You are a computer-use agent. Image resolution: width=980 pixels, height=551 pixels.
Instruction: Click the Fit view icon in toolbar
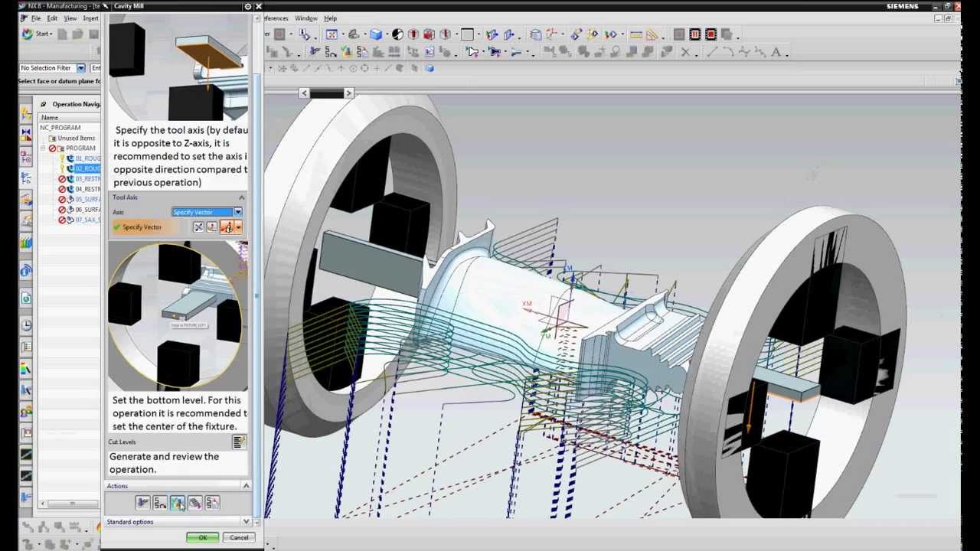[332, 34]
